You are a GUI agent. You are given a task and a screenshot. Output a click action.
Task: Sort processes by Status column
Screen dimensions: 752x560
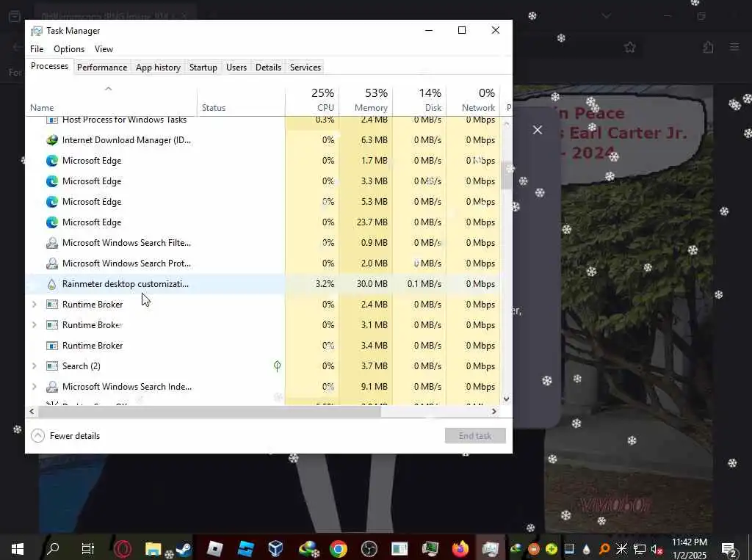(x=241, y=100)
